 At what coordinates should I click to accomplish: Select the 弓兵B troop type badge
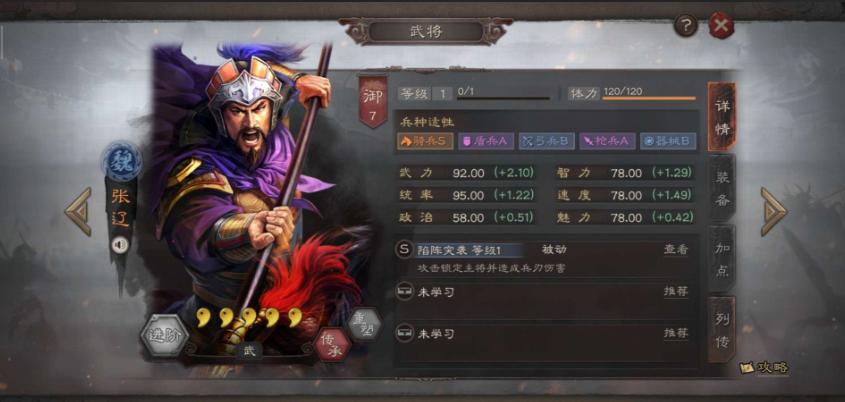click(546, 141)
